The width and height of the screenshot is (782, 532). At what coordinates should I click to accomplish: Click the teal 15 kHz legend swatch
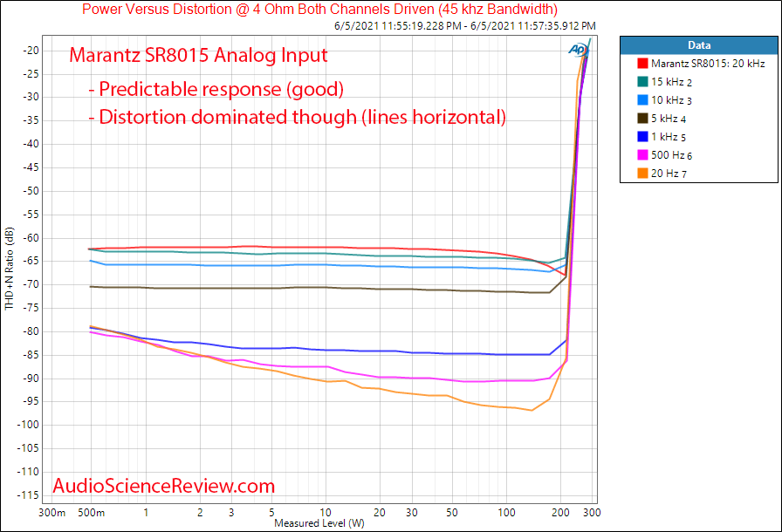(642, 82)
